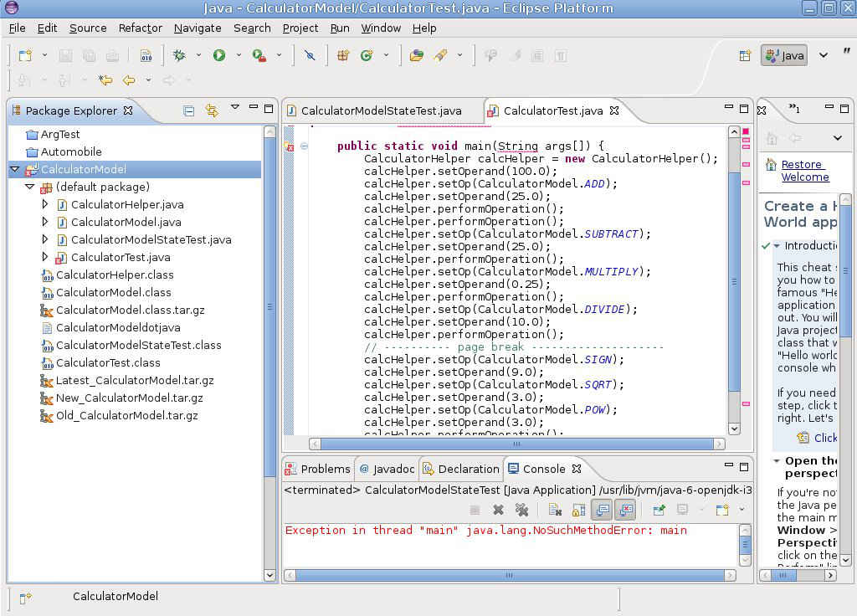Image resolution: width=857 pixels, height=616 pixels.
Task: Open a new Console view
Action: 722,510
